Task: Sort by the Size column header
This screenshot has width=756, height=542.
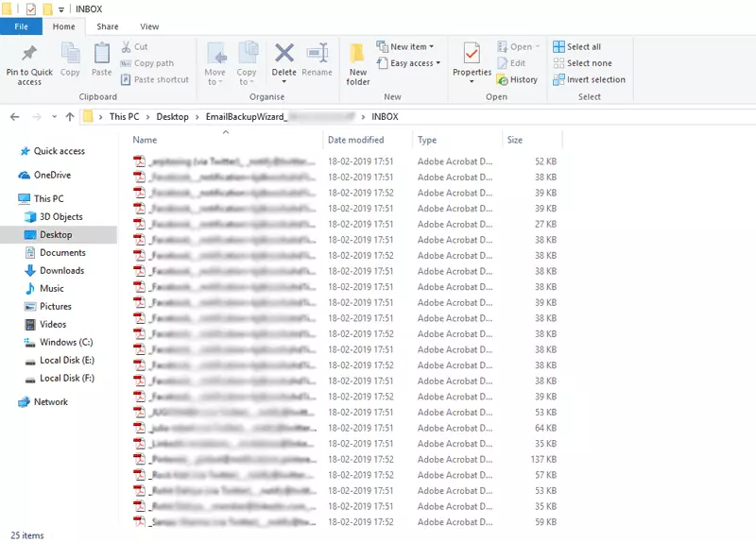Action: [x=515, y=140]
